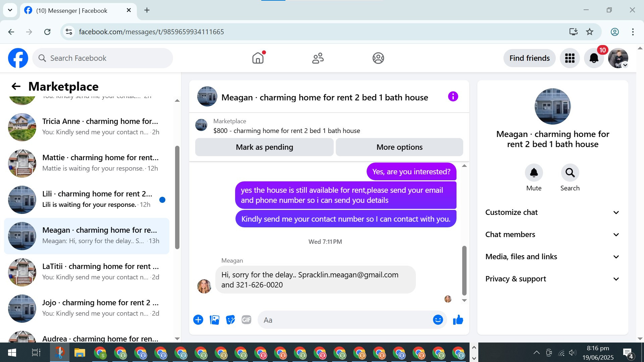This screenshot has width=644, height=362.
Task: Open the Home feed icon
Action: (258, 58)
